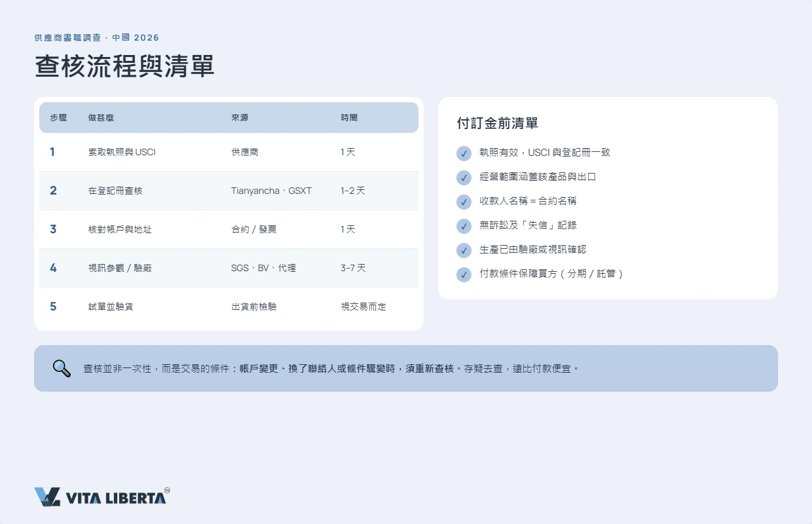Viewport: 812px width, 524px height.
Task: Click the checkmark beside 經營範圍涵蓋該產品與出口
Action: point(464,178)
